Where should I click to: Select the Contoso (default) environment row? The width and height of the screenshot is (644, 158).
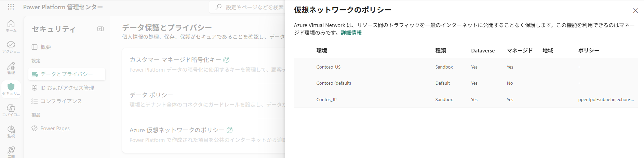click(x=466, y=83)
